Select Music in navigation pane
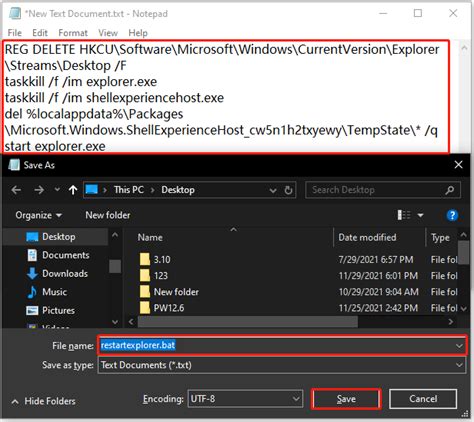Screen dimensions: 474x422 (x=54, y=292)
